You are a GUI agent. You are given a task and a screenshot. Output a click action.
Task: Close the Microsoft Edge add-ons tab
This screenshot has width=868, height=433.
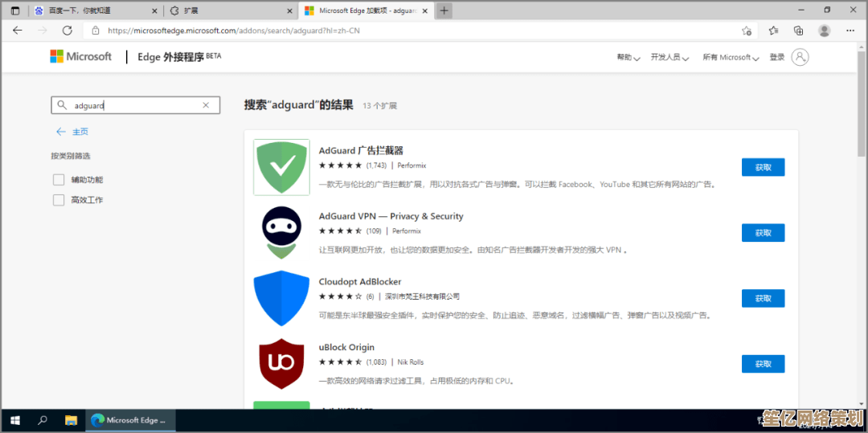[x=424, y=10]
